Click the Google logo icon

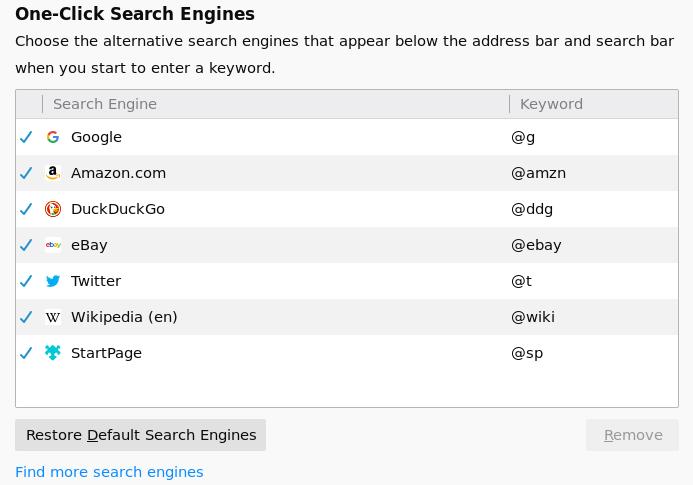point(53,137)
